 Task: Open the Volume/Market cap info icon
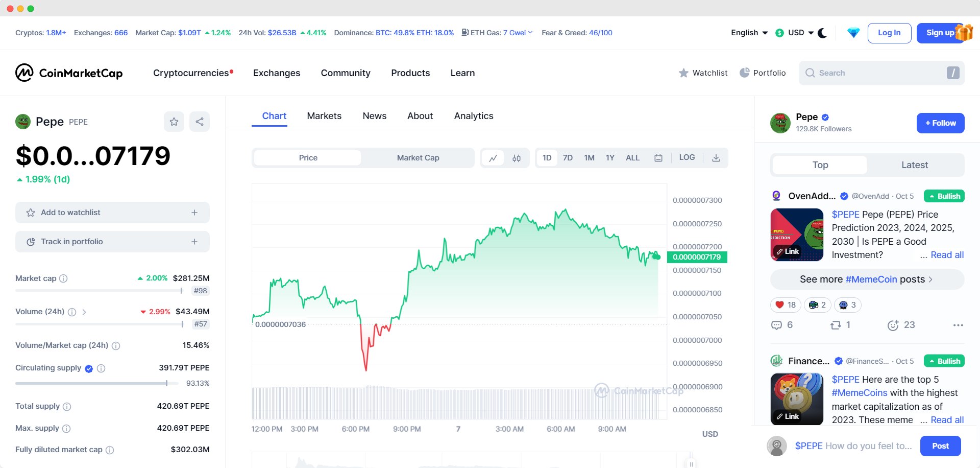[x=116, y=346]
